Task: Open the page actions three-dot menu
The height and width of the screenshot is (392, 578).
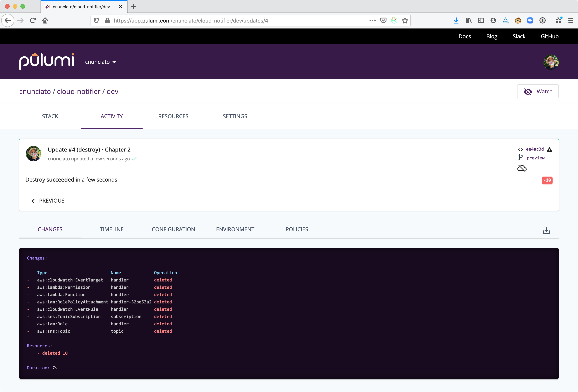Action: pos(372,20)
